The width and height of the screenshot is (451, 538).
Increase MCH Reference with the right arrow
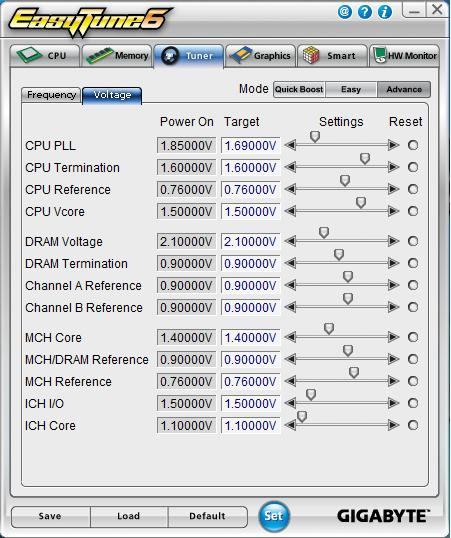(393, 381)
